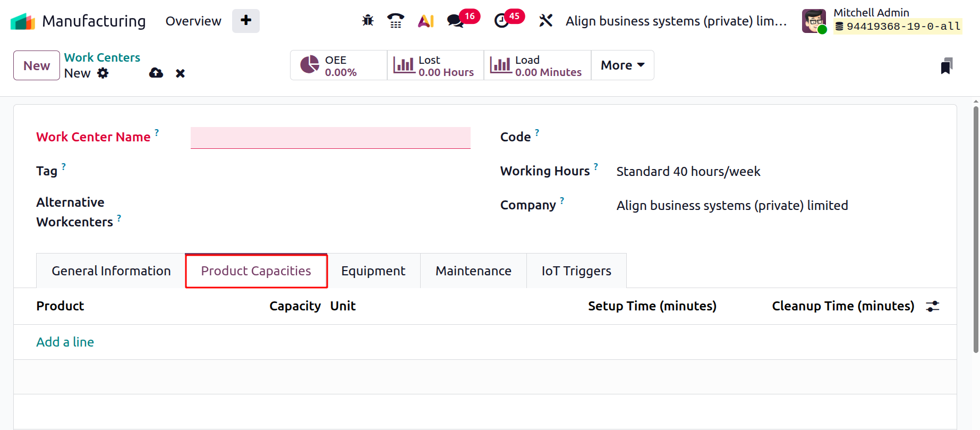Viewport: 980px width, 430px height.
Task: Open the AI assistant icon
Action: pos(425,21)
